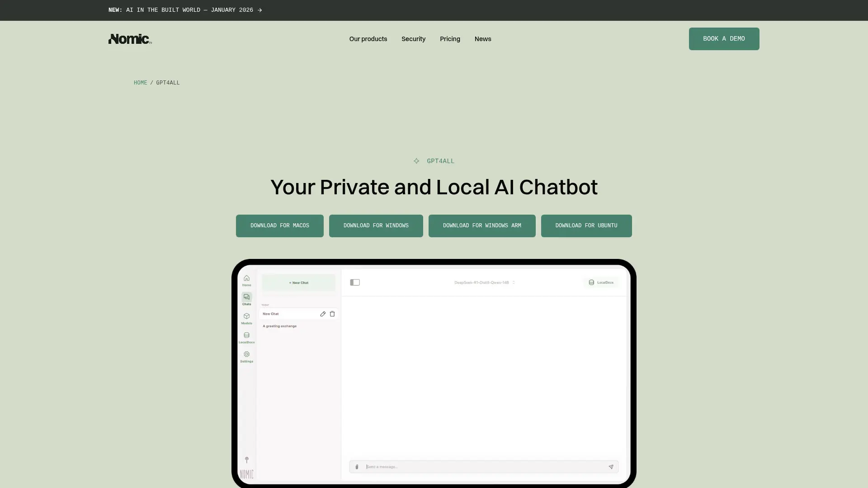Viewport: 868px width, 488px height.
Task: Expand the Our products menu
Action: coord(368,39)
